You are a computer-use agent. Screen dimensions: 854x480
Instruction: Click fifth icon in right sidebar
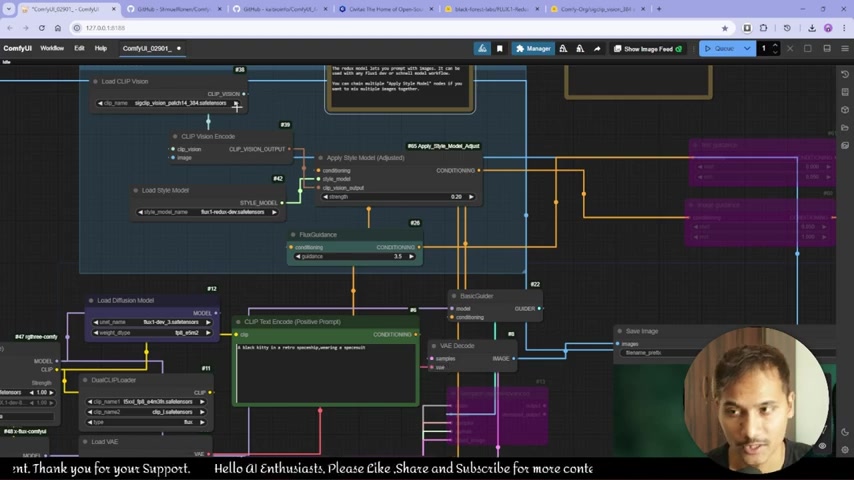pos(845,145)
